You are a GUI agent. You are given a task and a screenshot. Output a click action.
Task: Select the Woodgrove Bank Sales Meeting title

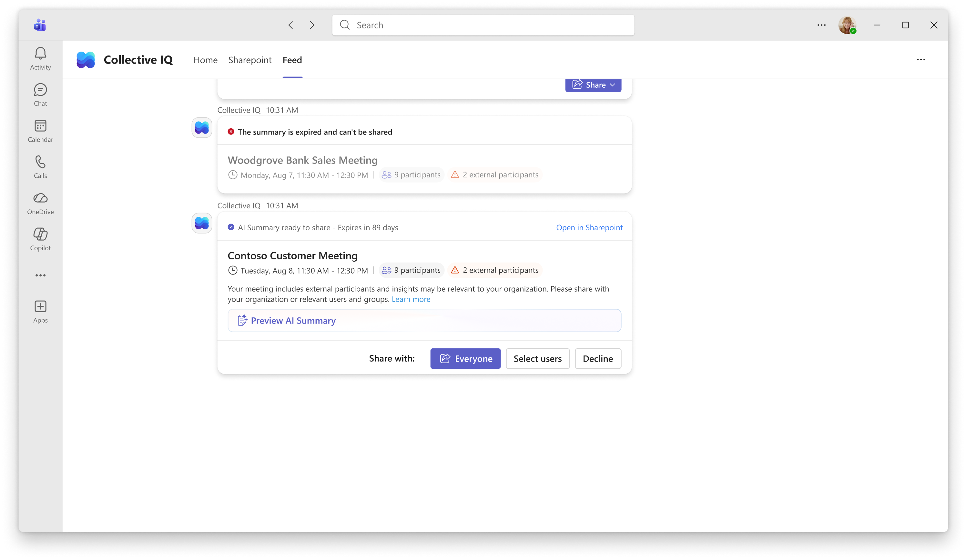(303, 160)
